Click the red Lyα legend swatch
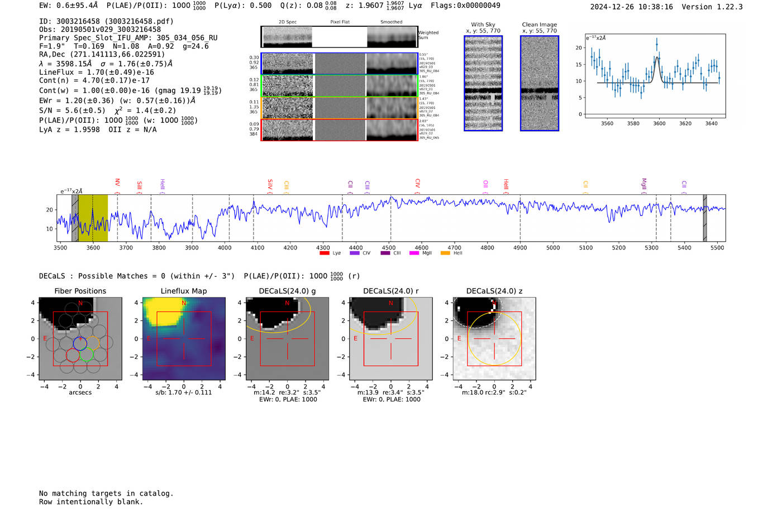 tap(324, 253)
